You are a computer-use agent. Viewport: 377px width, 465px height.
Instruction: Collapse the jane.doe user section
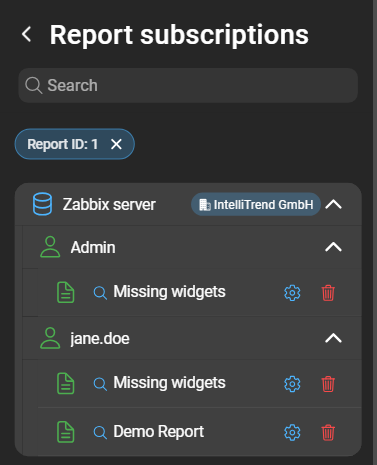333,338
